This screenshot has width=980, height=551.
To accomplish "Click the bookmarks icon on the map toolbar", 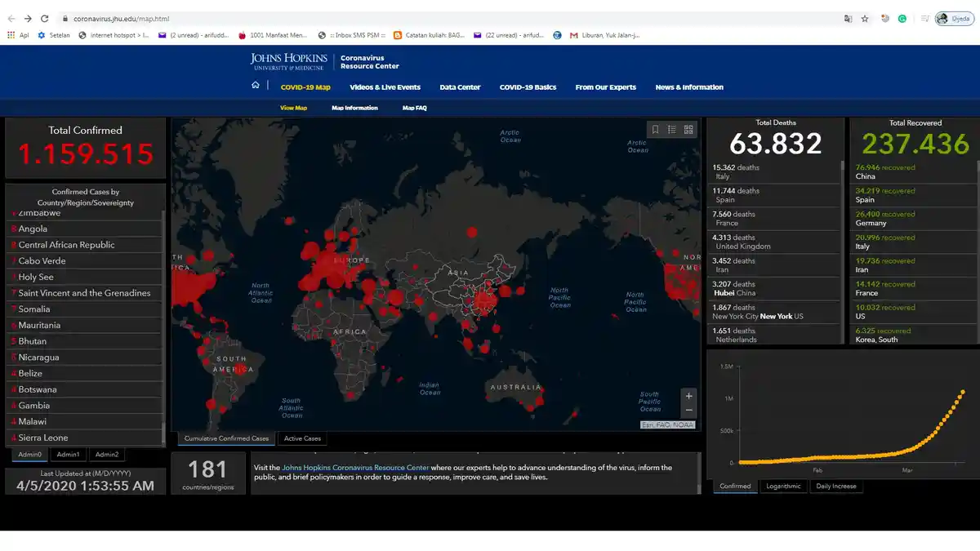I will [656, 129].
